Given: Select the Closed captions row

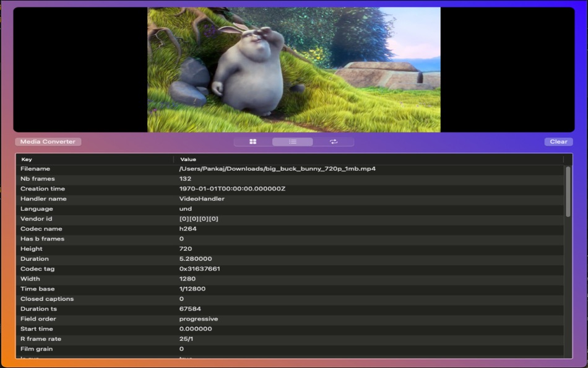Looking at the screenshot, I should [x=290, y=299].
